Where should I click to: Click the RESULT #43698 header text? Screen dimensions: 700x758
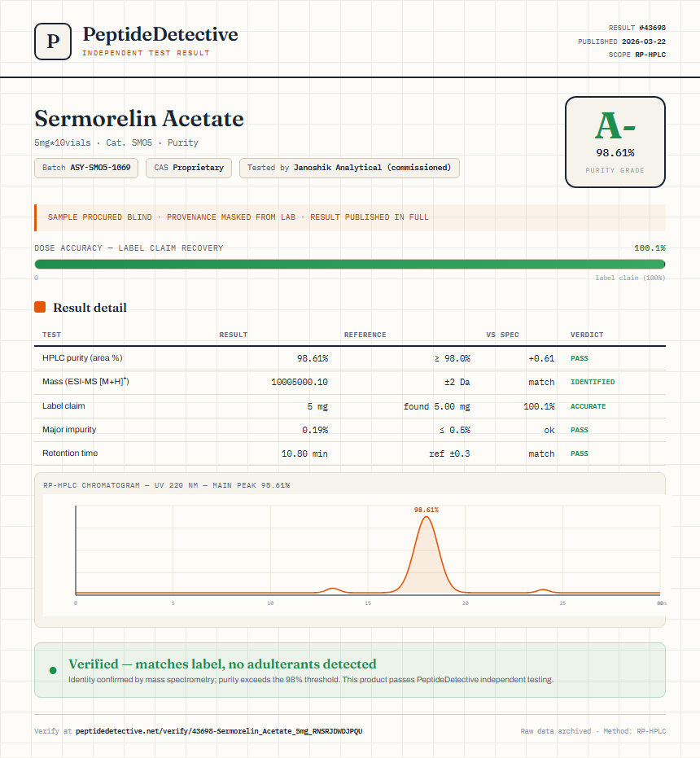pyautogui.click(x=637, y=28)
